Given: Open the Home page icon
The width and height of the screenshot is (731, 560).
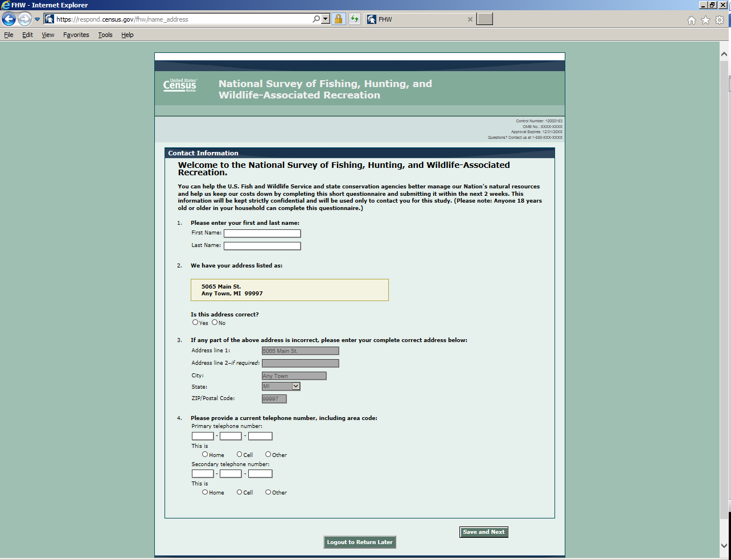Looking at the screenshot, I should (691, 20).
